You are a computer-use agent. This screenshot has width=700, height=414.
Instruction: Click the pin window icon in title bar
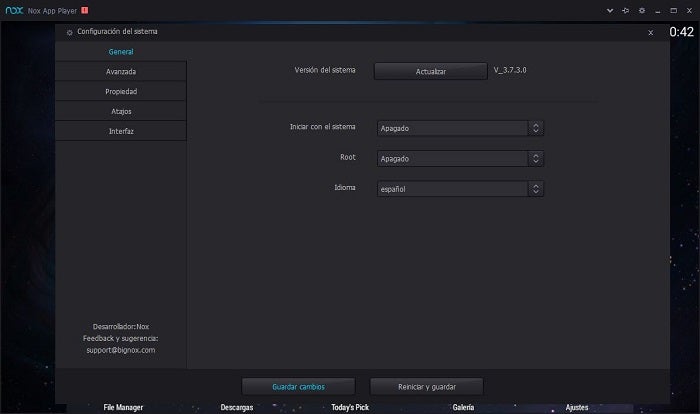click(x=625, y=11)
